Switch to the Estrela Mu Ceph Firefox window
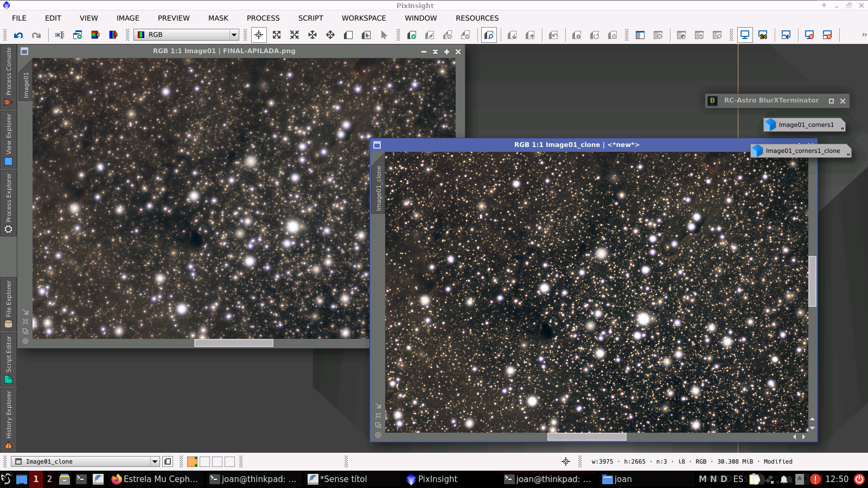The width and height of the screenshot is (868, 488). tap(155, 479)
